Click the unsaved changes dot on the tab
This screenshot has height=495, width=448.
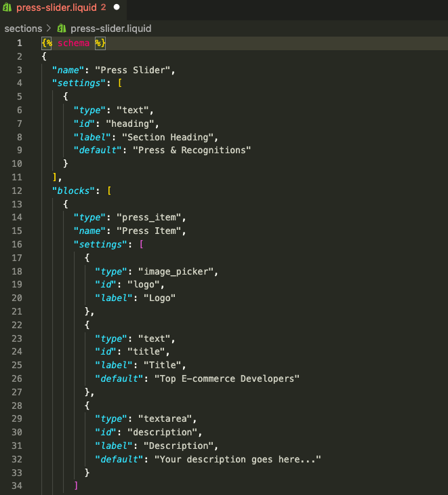(117, 7)
